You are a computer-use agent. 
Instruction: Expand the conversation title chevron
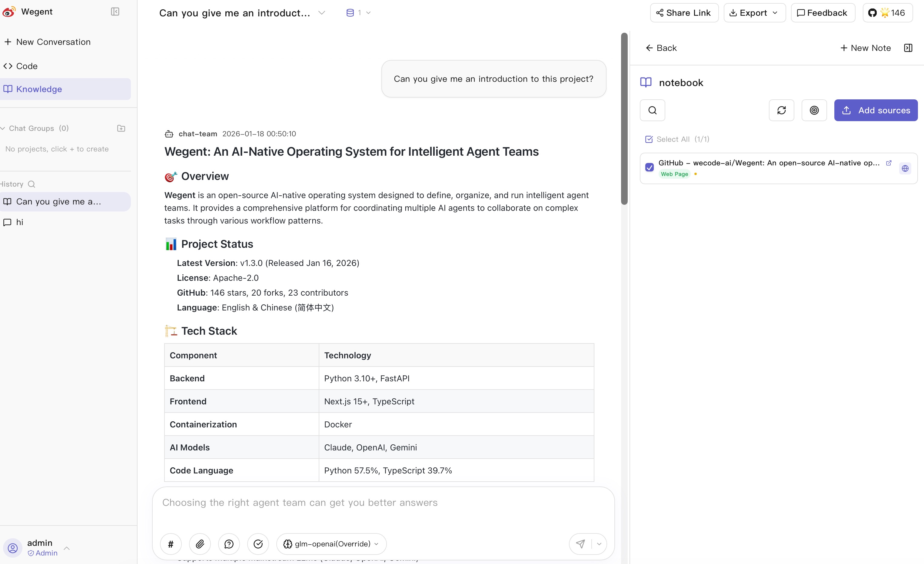pos(321,13)
